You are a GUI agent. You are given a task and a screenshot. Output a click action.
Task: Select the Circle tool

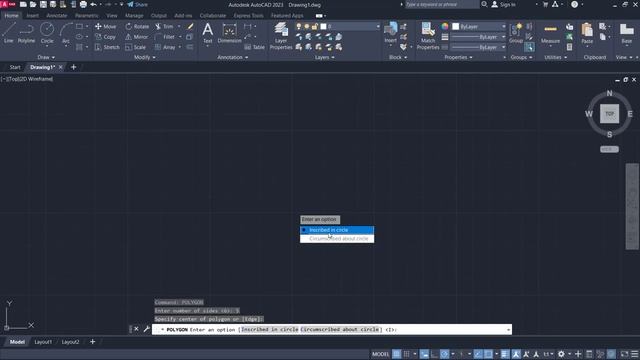click(47, 33)
